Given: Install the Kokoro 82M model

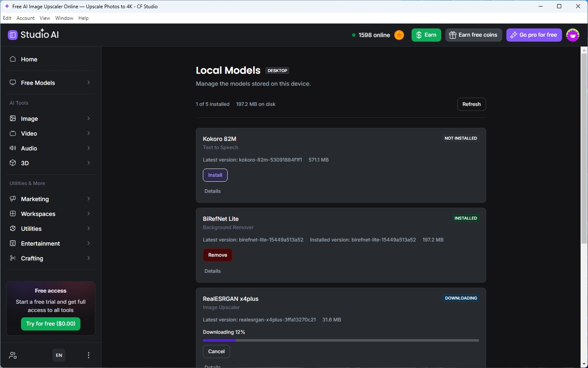Looking at the screenshot, I should 215,175.
